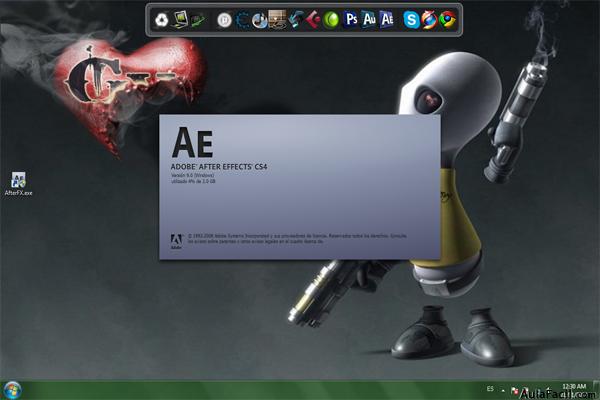600x400 pixels.
Task: Launch the disc media player icon in dock
Action: point(260,20)
